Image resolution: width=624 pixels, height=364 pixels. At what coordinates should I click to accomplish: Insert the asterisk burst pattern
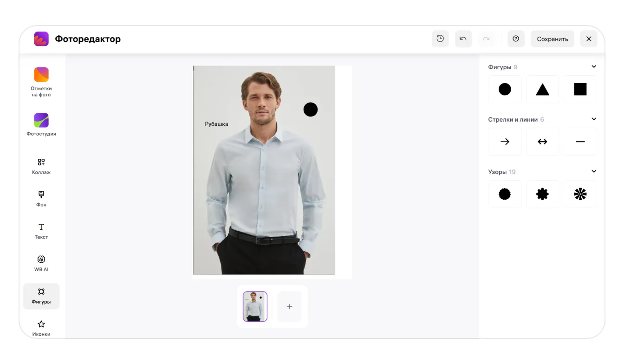pos(580,194)
